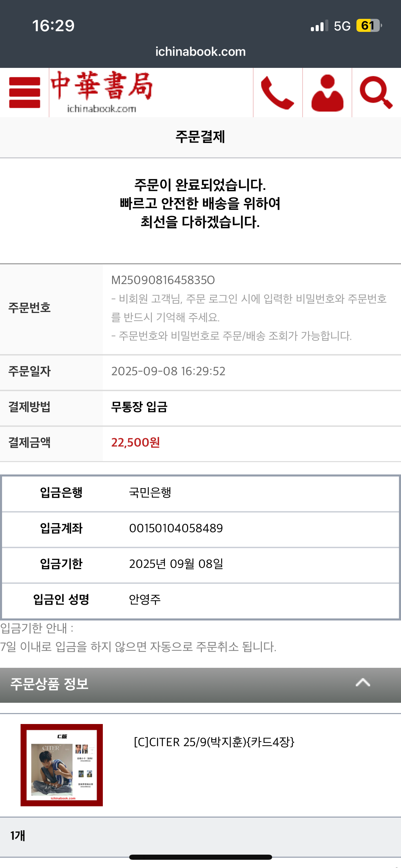Click the ichinabook.com address bar
The width and height of the screenshot is (401, 868).
pos(200,52)
